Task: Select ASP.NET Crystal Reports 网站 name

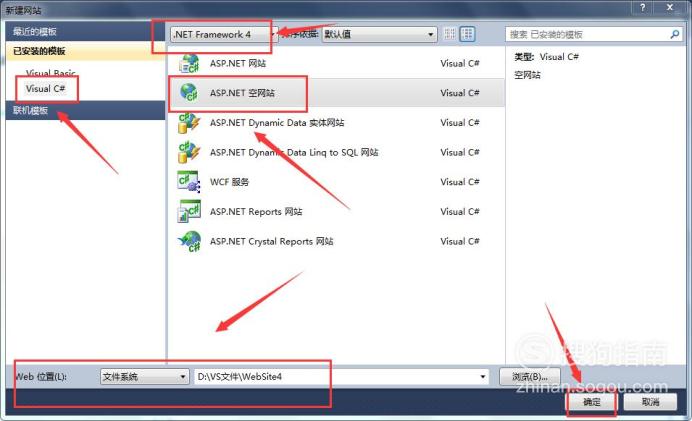Action: [271, 241]
